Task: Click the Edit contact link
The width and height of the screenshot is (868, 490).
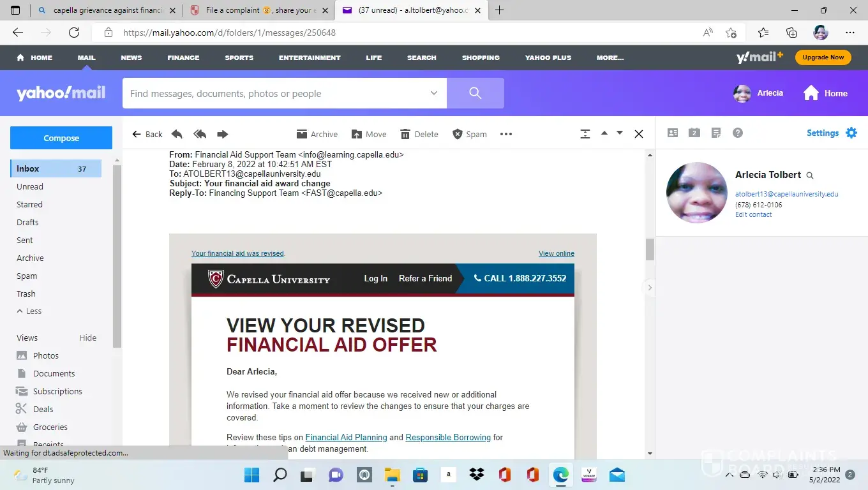Action: tap(753, 214)
